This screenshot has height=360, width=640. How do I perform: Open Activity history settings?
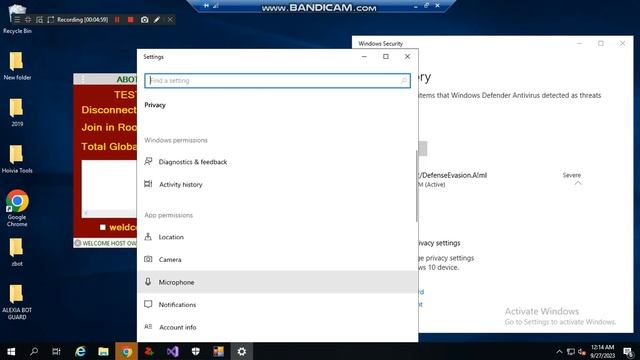click(x=277, y=184)
